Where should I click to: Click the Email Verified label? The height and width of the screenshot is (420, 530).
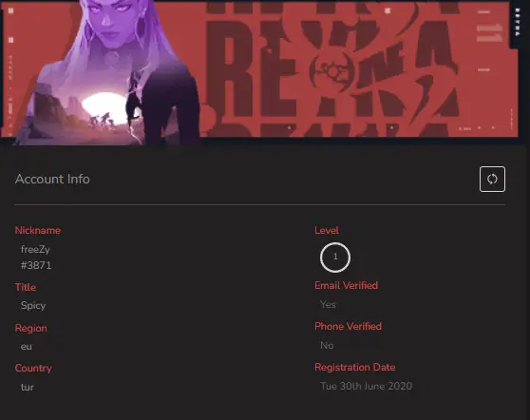tap(346, 285)
